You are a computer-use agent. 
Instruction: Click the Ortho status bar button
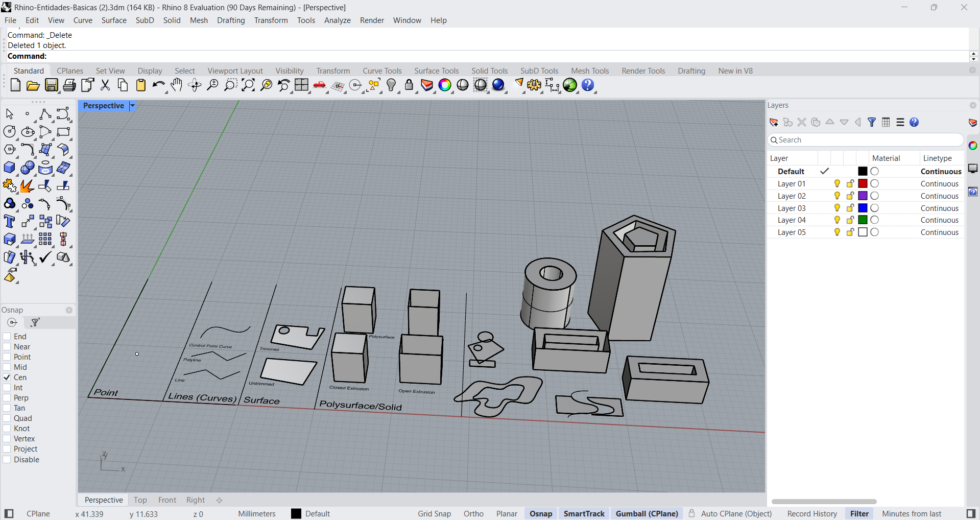[473, 514]
